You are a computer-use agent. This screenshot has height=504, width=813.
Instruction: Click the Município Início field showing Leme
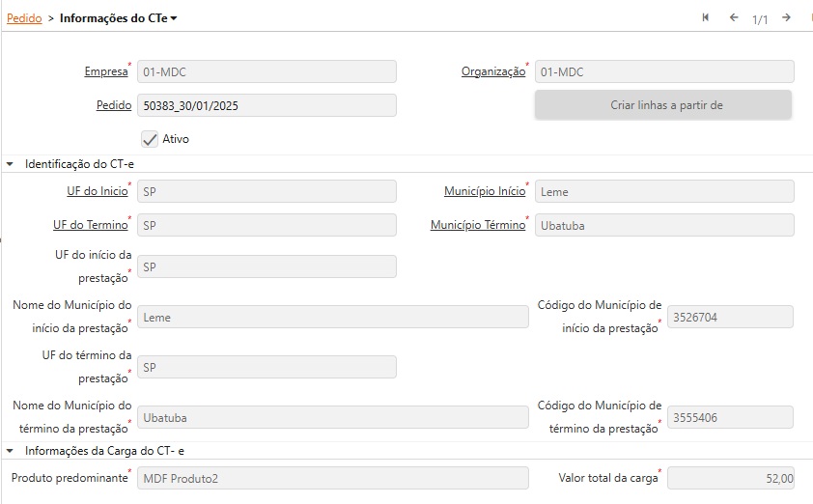pyautogui.click(x=664, y=191)
